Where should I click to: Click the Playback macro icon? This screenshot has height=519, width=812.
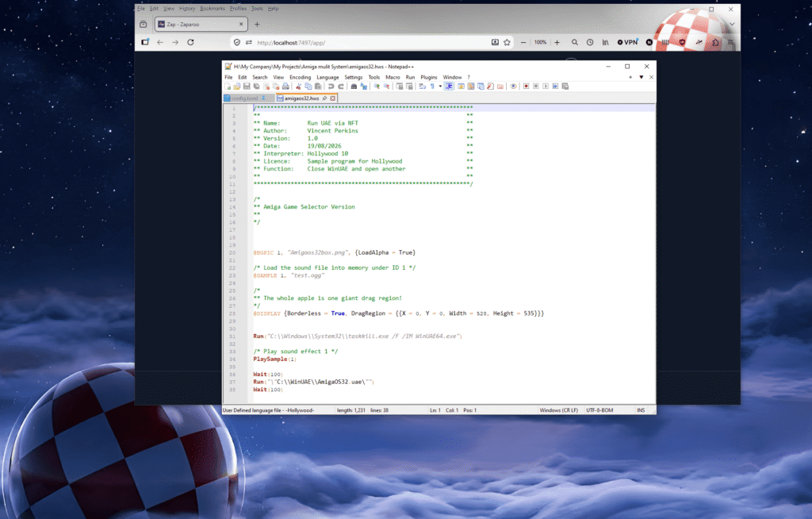click(546, 86)
